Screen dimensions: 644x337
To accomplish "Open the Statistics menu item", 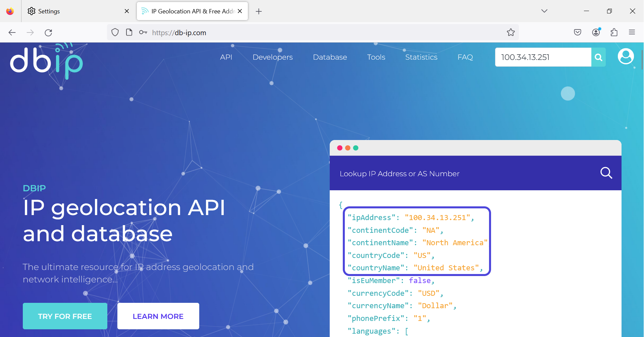I will coord(421,57).
